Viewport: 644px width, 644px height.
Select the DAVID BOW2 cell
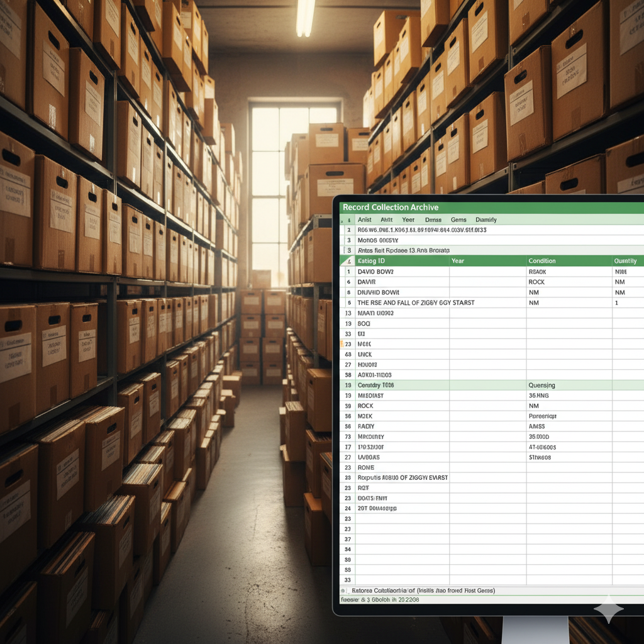pos(375,272)
